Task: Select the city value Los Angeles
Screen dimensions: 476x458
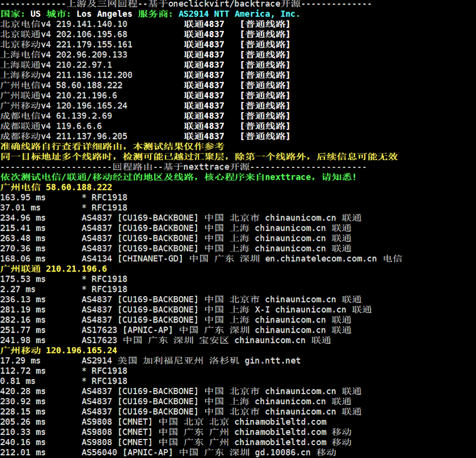Action: click(104, 14)
